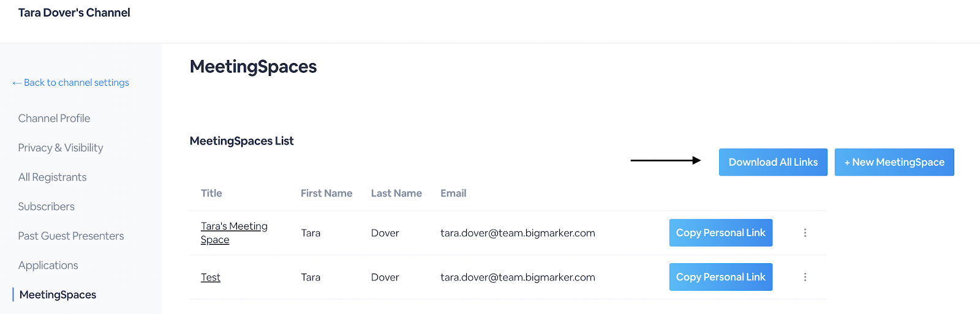View Past Guest Presenters
The image size is (980, 314).
click(x=71, y=236)
